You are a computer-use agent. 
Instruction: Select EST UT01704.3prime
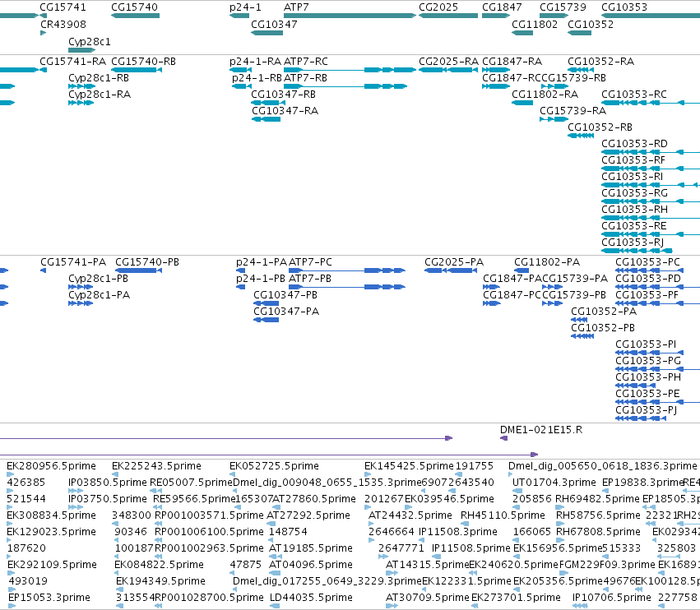517,491
